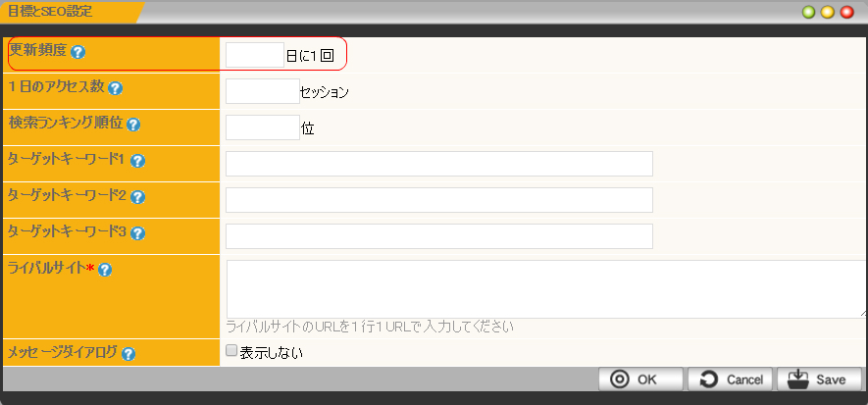The width and height of the screenshot is (868, 405).
Task: Click the ターゲットキーワード3 text field
Action: (439, 236)
